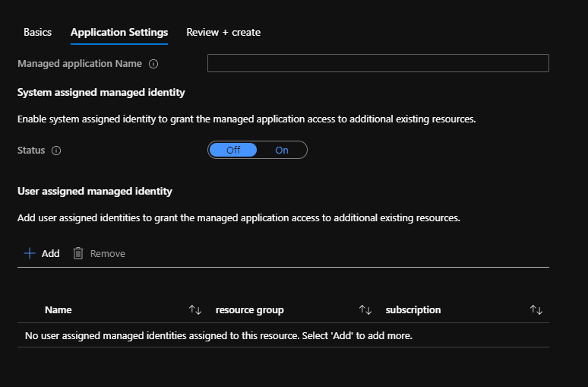Click the trash can Remove icon
The height and width of the screenshot is (387, 588).
pyautogui.click(x=78, y=253)
